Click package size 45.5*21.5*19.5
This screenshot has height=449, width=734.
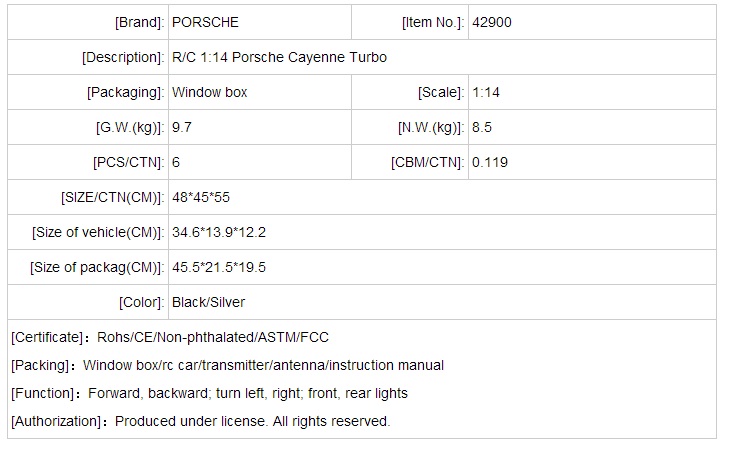(219, 267)
